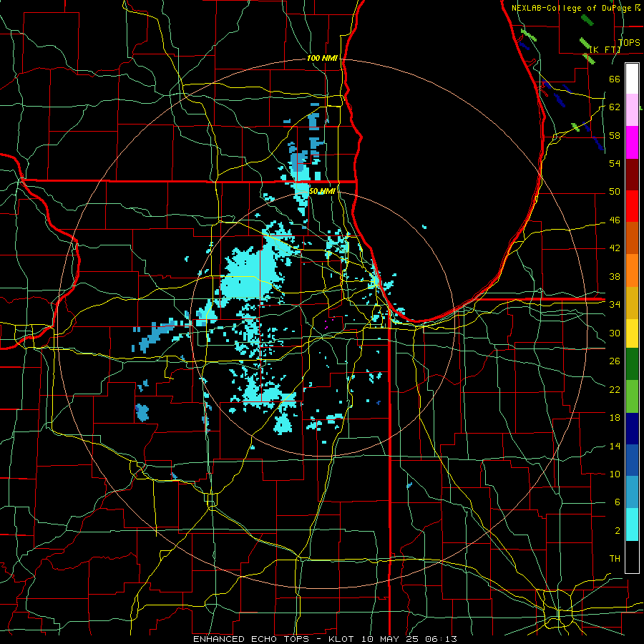644x644 pixels.
Task: Click the light pink legend swatch
Action: click(632, 110)
